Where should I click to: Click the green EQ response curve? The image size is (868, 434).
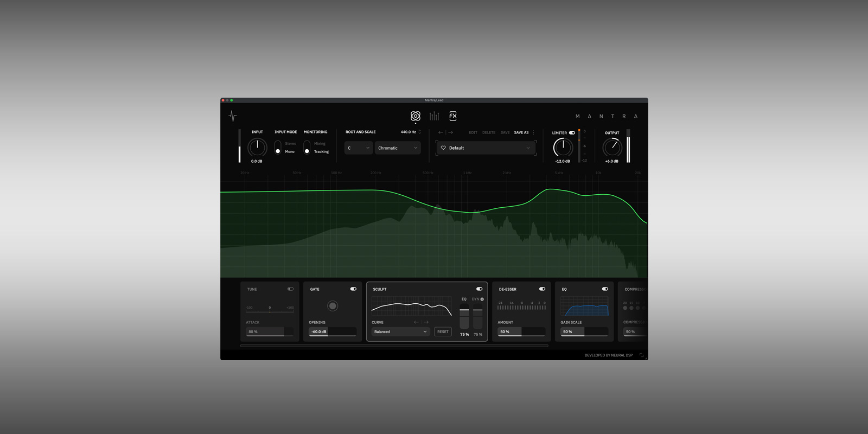click(x=434, y=206)
